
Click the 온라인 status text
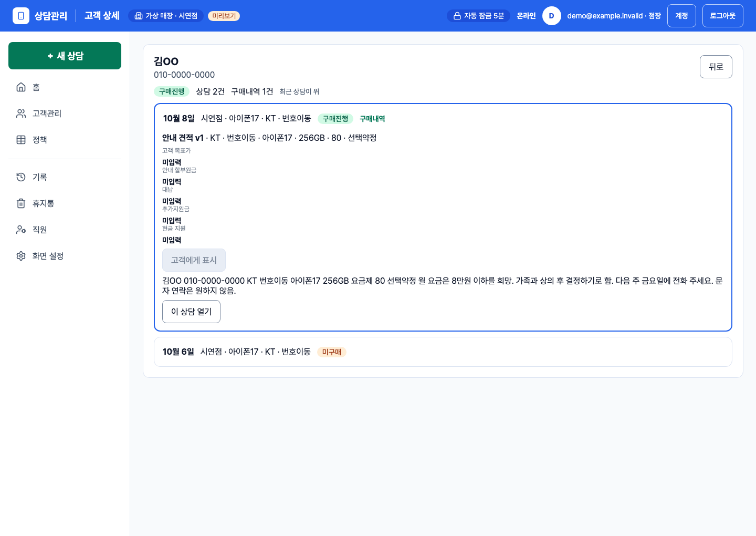[526, 16]
